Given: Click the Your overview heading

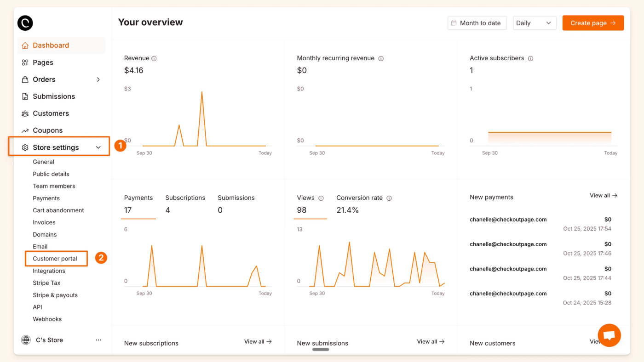Looking at the screenshot, I should 150,22.
